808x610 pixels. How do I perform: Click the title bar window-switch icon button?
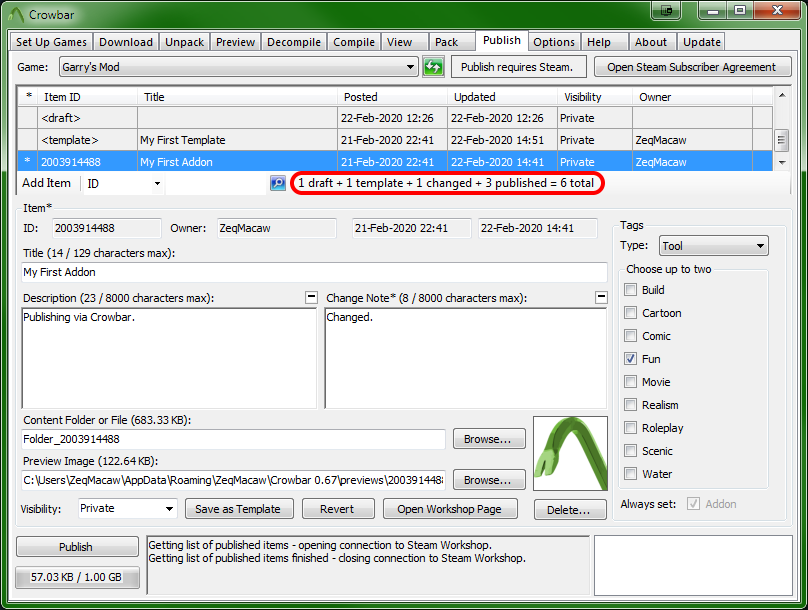tap(666, 10)
